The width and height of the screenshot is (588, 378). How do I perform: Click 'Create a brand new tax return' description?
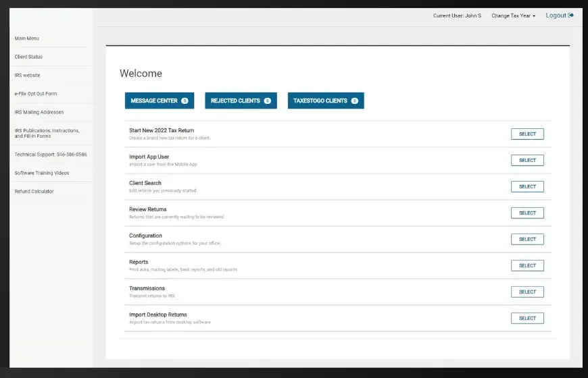pos(170,138)
